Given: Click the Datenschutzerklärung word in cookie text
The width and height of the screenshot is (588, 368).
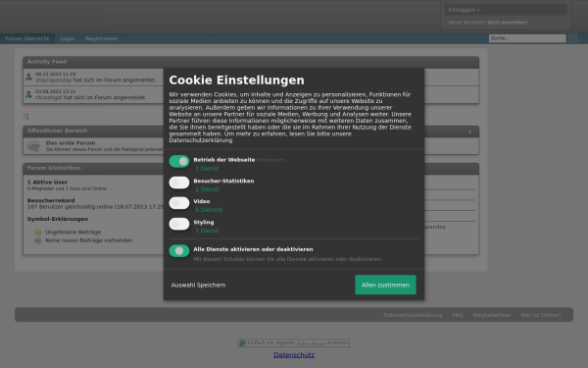Looking at the screenshot, I should (201, 140).
